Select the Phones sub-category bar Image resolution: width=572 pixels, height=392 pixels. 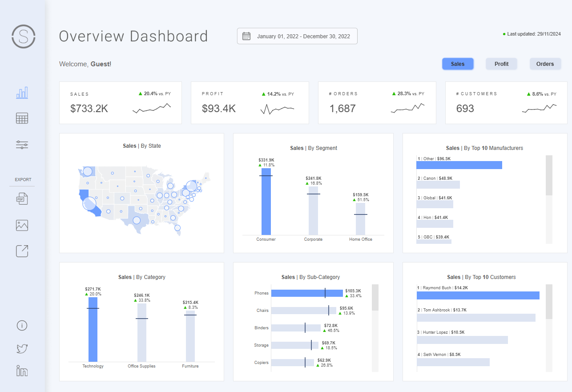[x=307, y=293]
